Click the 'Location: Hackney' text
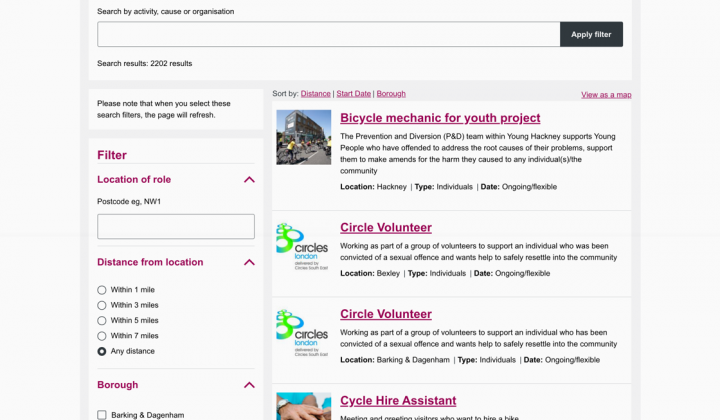The image size is (720, 420). click(373, 187)
